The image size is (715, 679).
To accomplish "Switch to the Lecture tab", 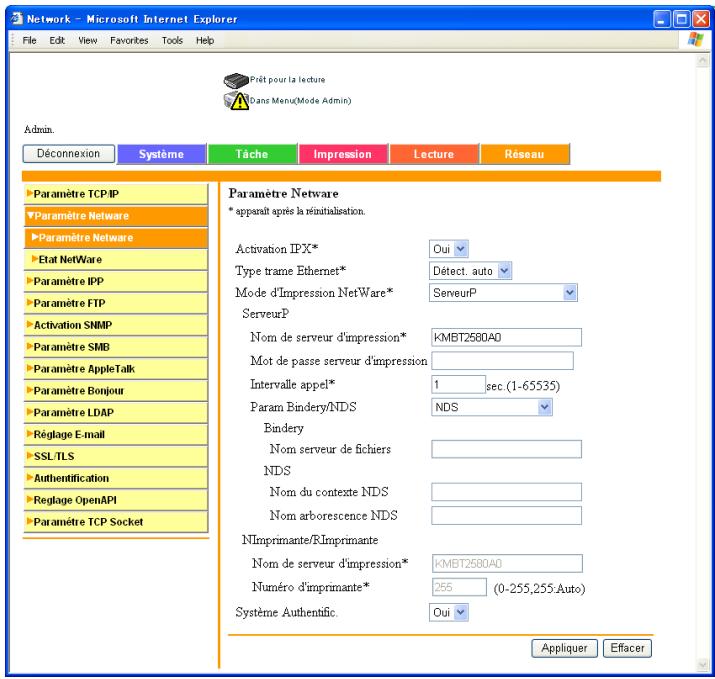I will pos(434,154).
